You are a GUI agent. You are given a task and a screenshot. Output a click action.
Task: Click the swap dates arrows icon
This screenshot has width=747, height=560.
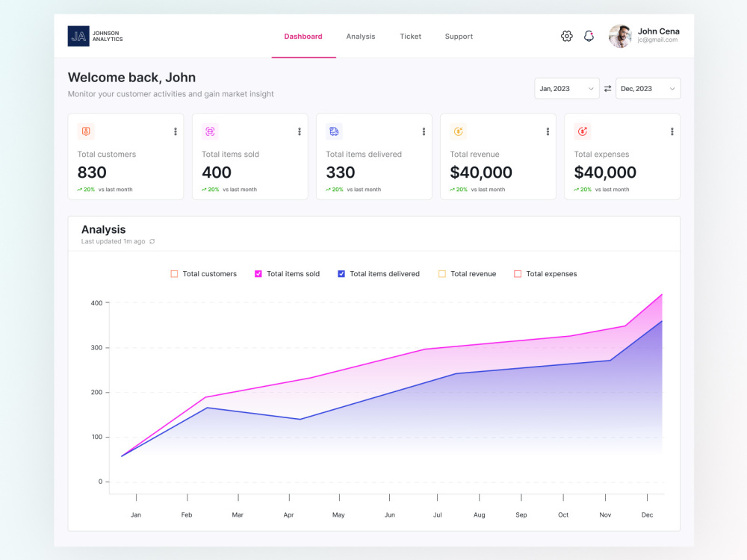pyautogui.click(x=607, y=89)
